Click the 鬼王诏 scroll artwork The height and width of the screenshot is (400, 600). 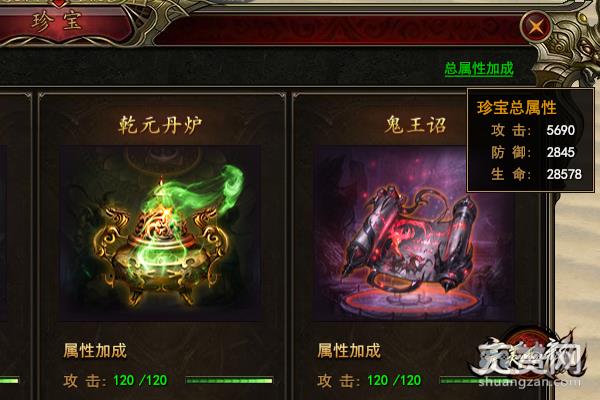tap(413, 233)
